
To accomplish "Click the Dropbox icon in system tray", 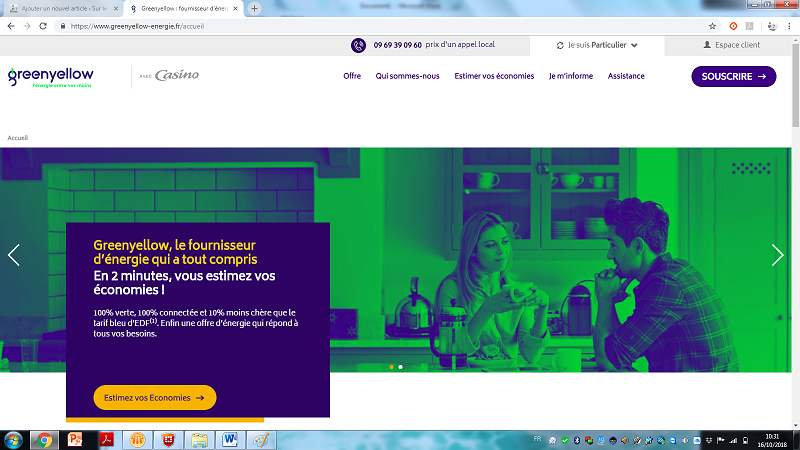I will pyautogui.click(x=709, y=440).
